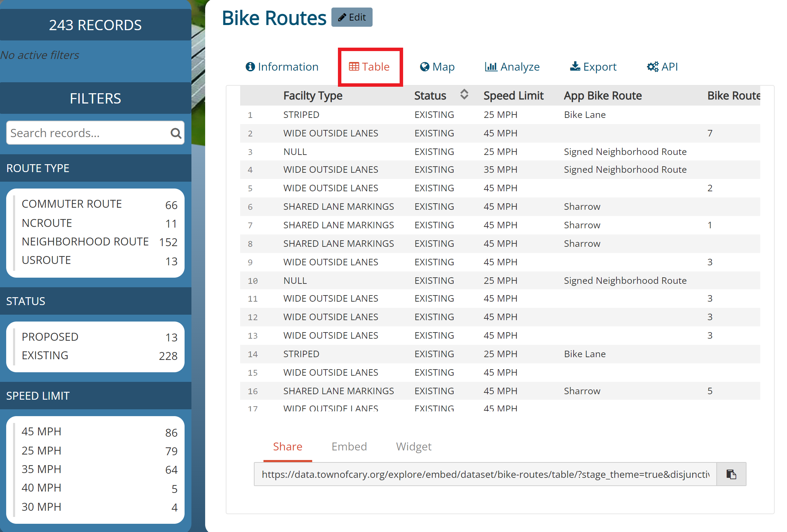Screen dimensions: 787x532
Task: Open the API tab
Action: coord(662,66)
